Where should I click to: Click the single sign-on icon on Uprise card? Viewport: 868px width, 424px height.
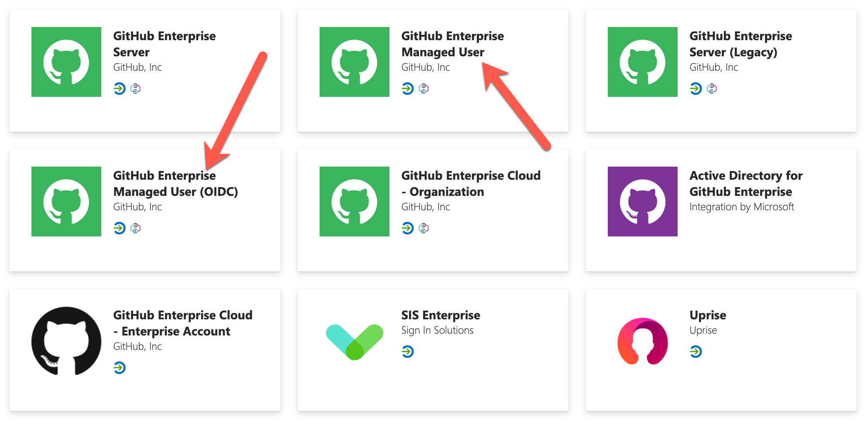pos(696,352)
